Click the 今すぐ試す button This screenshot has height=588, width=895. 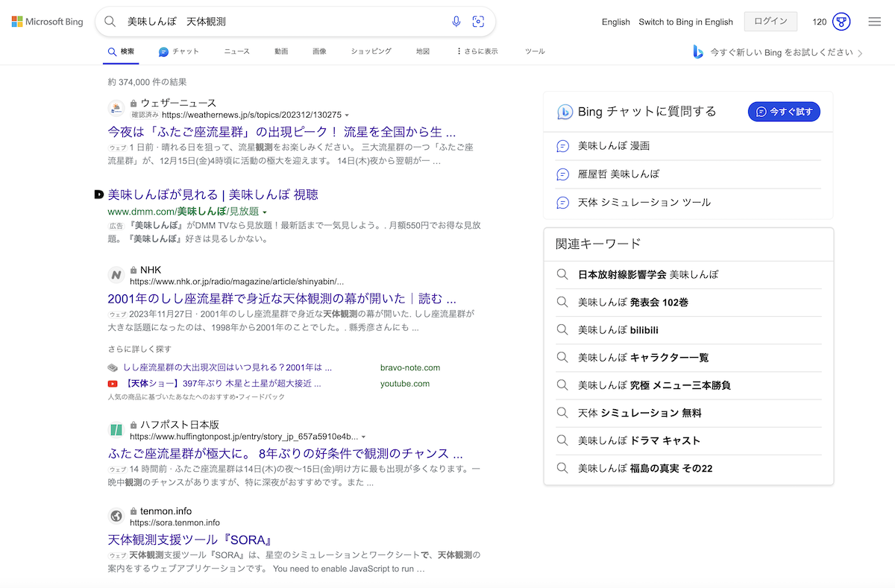coord(783,112)
